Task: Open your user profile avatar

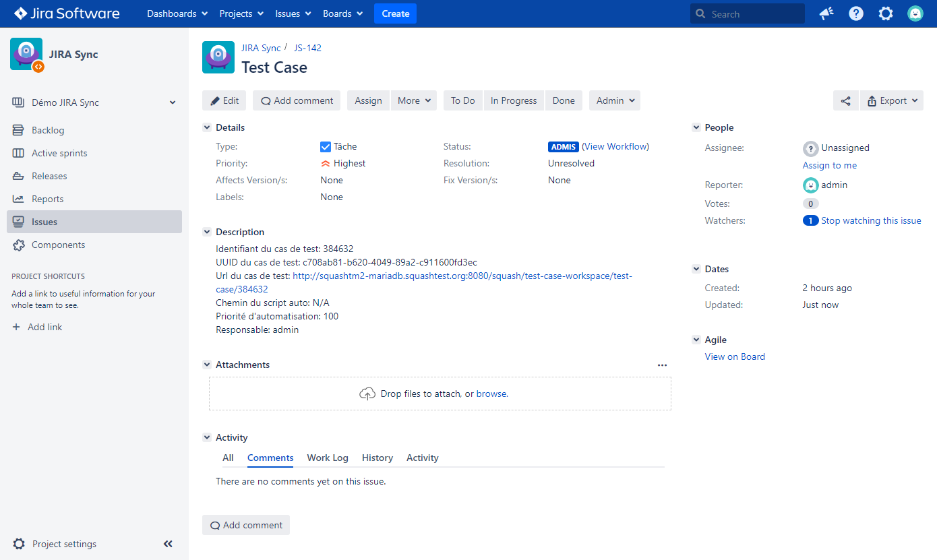Action: pos(915,13)
